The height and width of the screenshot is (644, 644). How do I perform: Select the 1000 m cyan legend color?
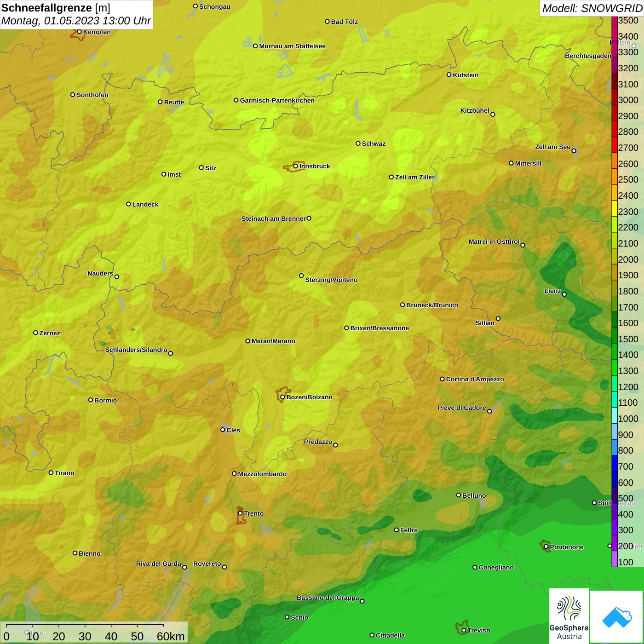tap(615, 415)
